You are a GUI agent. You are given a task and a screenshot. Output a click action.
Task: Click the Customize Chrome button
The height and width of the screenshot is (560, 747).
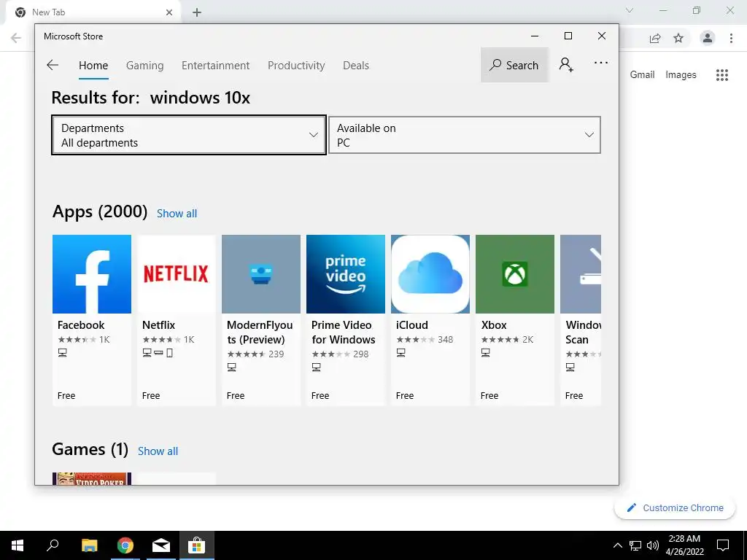pyautogui.click(x=675, y=507)
